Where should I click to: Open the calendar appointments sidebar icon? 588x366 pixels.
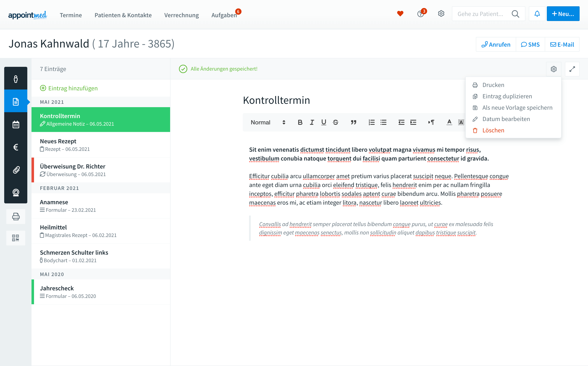click(16, 124)
